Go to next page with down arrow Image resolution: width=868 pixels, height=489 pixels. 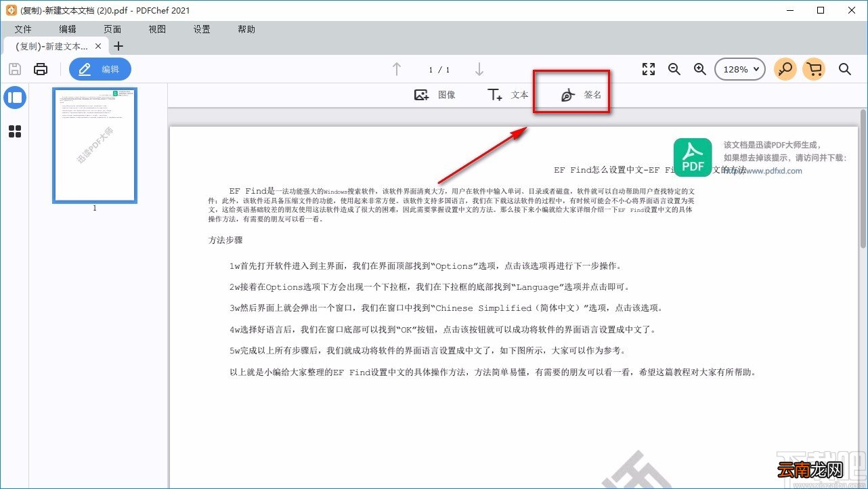tap(479, 69)
